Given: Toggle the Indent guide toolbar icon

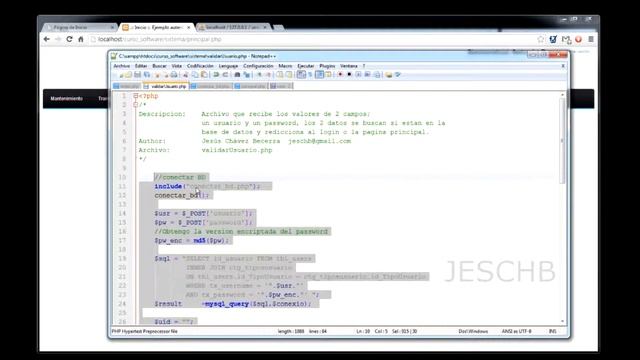Looking at the screenshot, I should 320,75.
